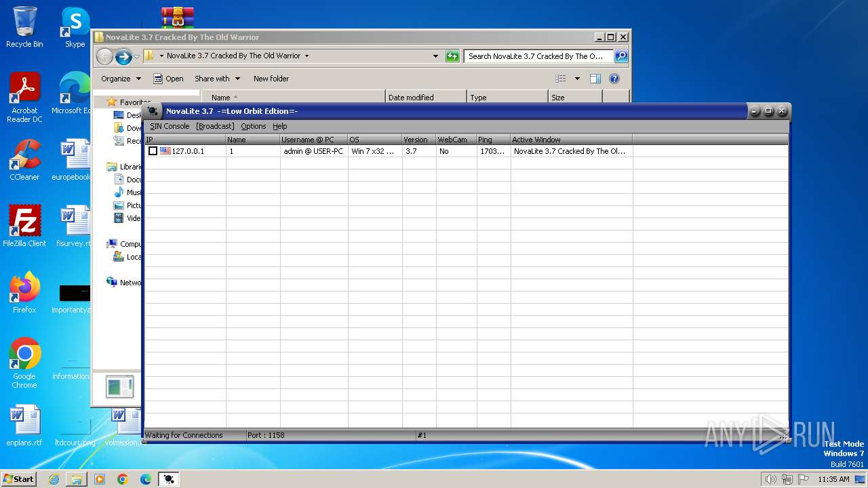This screenshot has width=868, height=488.
Task: Click the Version column header
Action: [418, 140]
